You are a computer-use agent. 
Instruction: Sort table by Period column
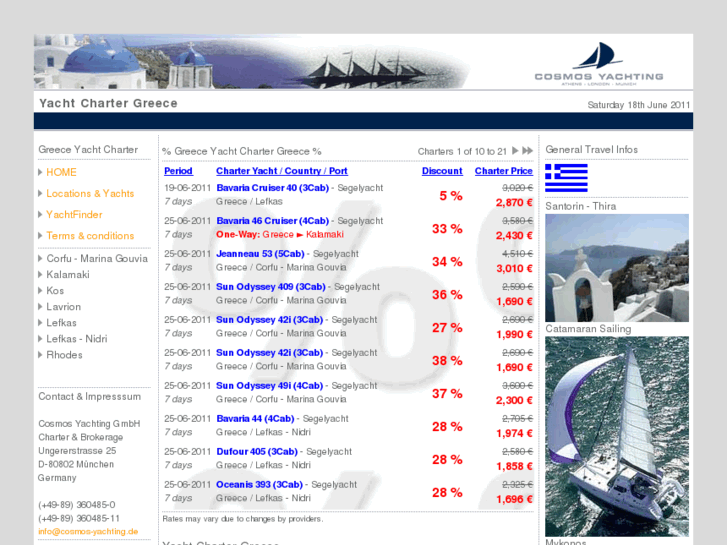(179, 171)
